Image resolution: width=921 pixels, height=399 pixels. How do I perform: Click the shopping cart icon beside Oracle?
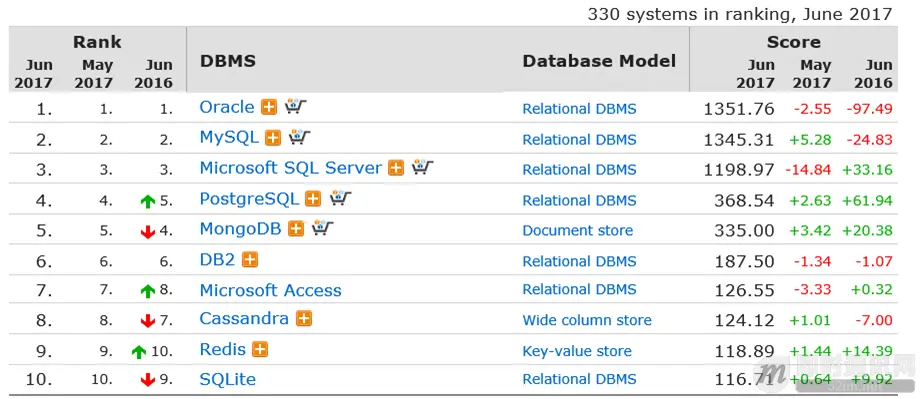[x=296, y=106]
